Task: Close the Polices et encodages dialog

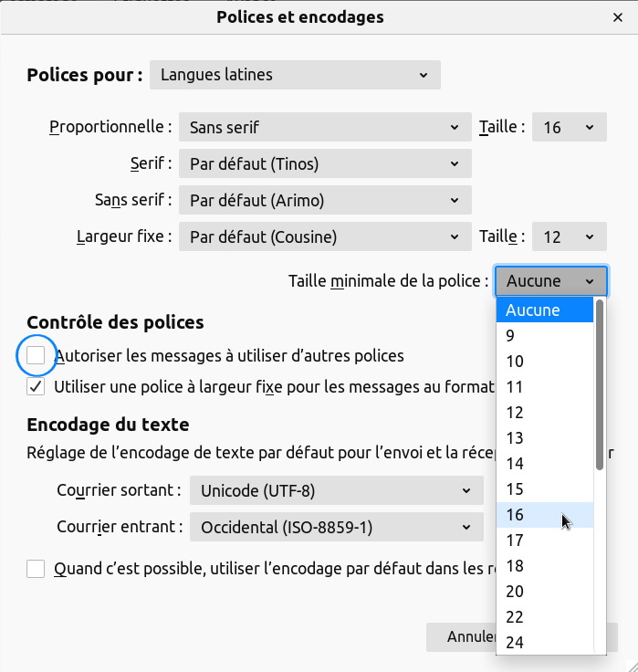Action: coord(618,17)
